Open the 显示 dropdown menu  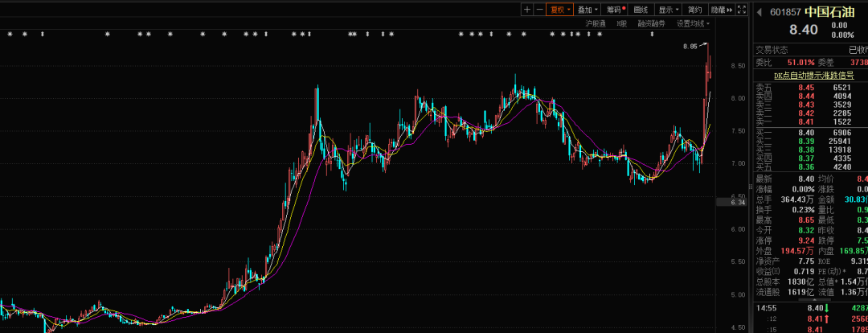pyautogui.click(x=669, y=10)
